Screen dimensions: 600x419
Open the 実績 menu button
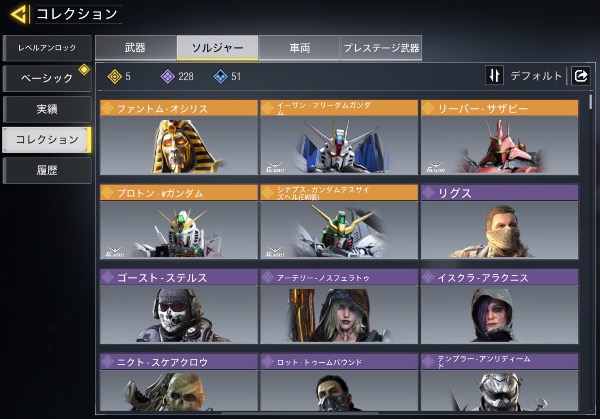pos(47,109)
